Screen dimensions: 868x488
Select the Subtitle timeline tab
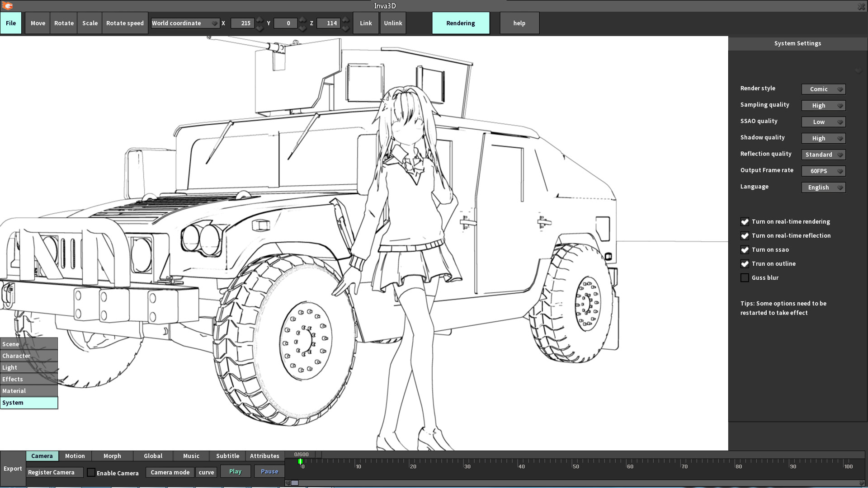[228, 456]
